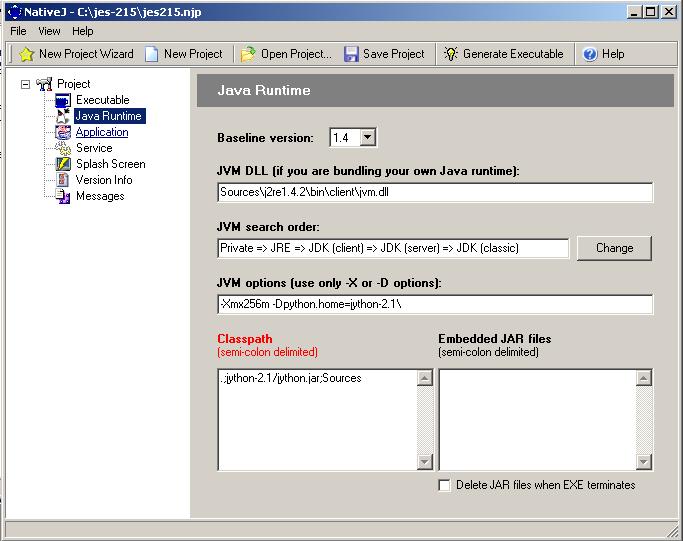The height and width of the screenshot is (541, 683).
Task: Open the File menu
Action: click(x=18, y=31)
